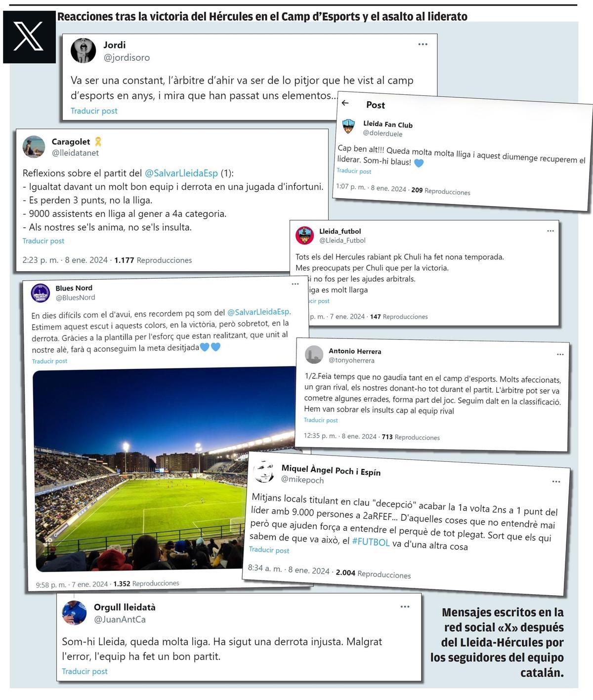The height and width of the screenshot is (700, 593).
Task: Open the more-options menu on Jordi's post
Action: coord(423,44)
